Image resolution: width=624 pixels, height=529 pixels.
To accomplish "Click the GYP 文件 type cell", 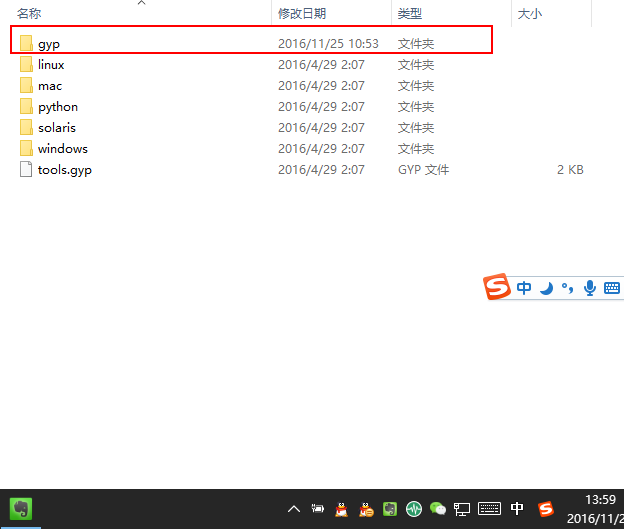I will pos(423,170).
